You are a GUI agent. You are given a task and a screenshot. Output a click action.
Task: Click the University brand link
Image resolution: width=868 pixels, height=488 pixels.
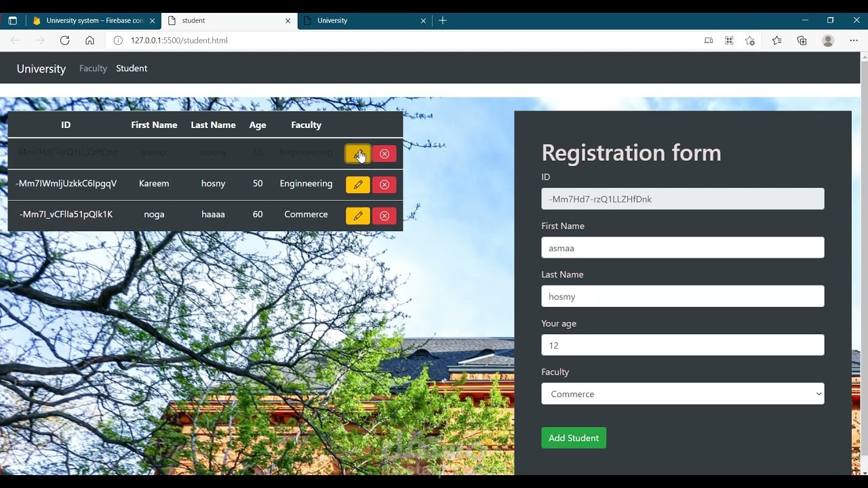coord(41,68)
